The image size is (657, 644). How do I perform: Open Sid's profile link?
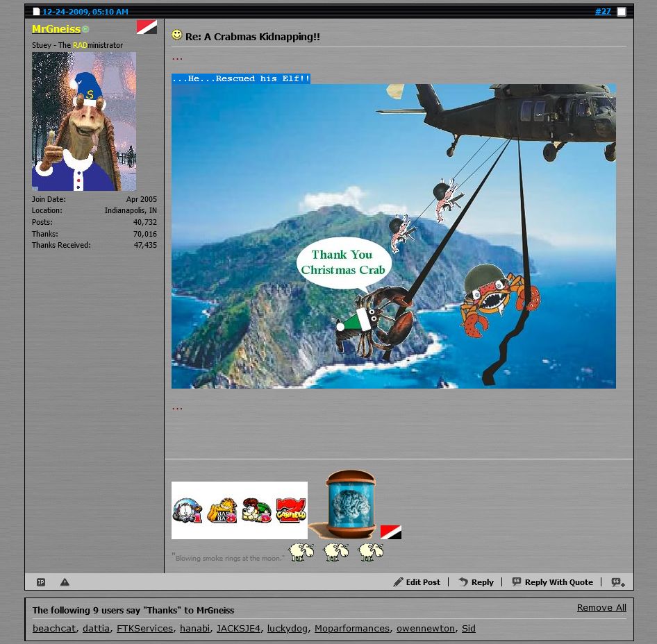click(x=469, y=628)
